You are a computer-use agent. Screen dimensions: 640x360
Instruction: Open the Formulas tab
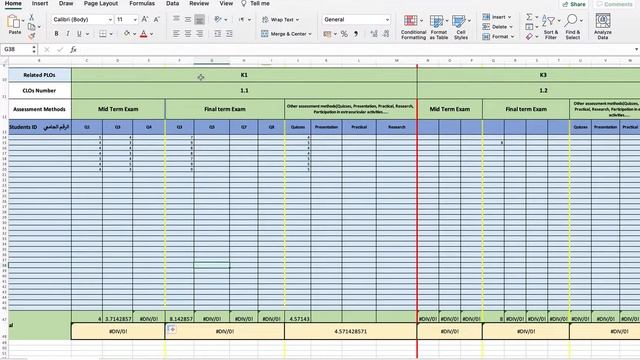(142, 3)
